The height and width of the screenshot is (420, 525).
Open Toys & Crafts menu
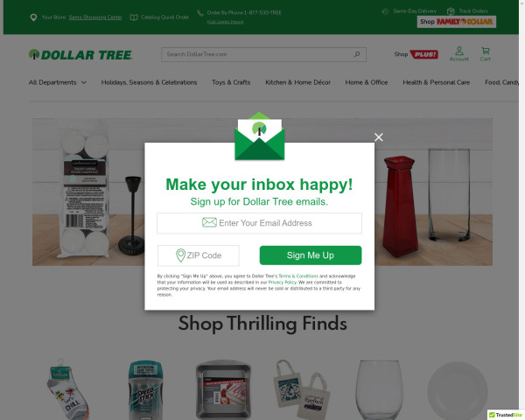pyautogui.click(x=231, y=82)
